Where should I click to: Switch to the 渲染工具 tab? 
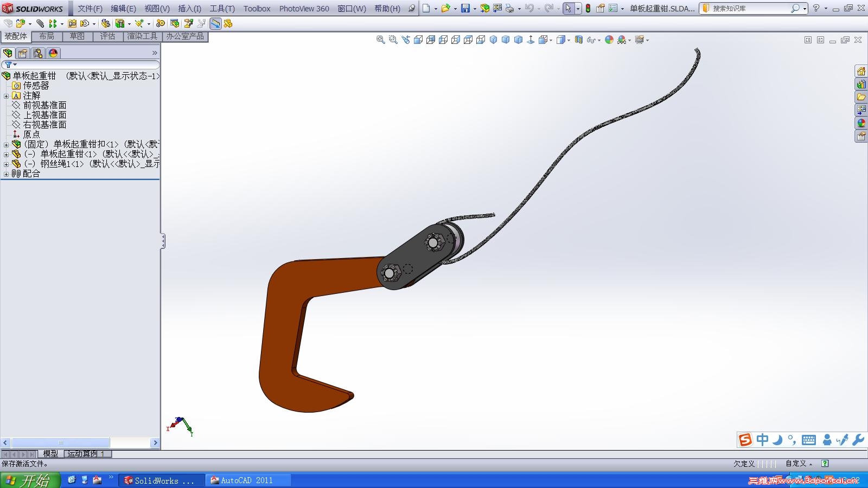click(x=142, y=36)
